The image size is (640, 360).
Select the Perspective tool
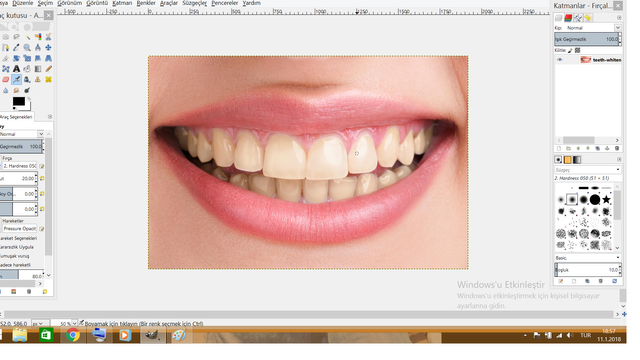coord(48,58)
